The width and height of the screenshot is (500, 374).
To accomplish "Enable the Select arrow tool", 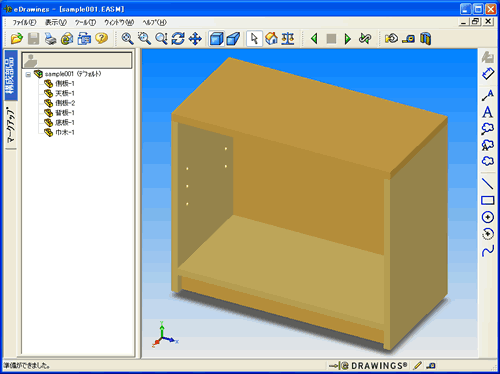I will [x=254, y=39].
